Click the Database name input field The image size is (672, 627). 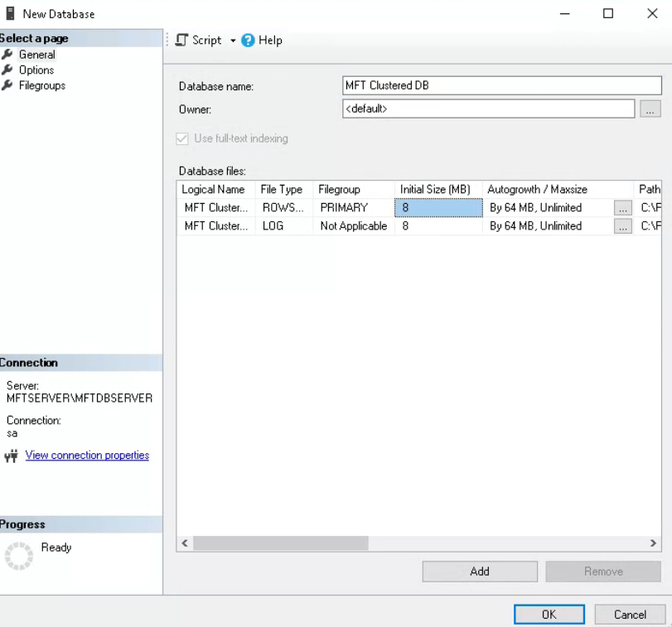click(x=501, y=85)
